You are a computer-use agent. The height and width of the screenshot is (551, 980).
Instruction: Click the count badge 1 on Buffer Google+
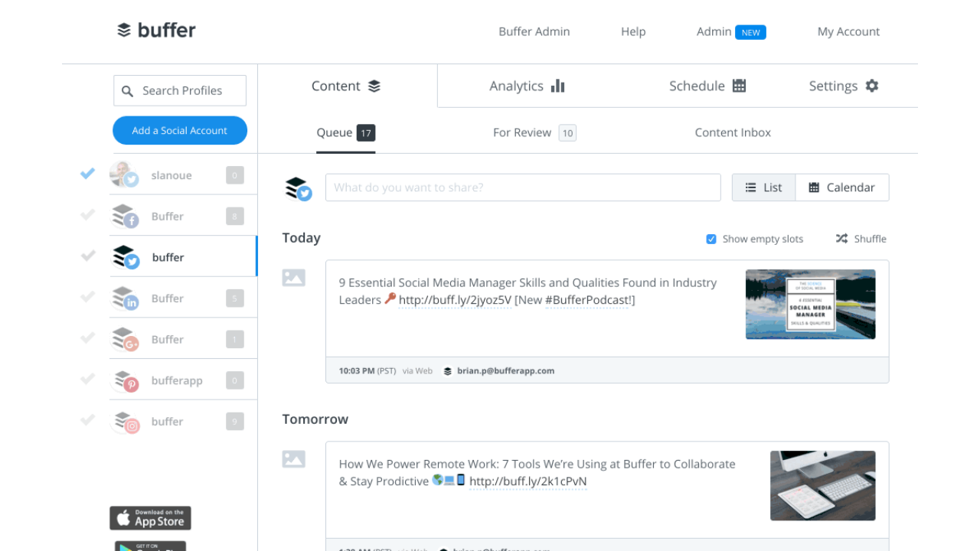pos(235,339)
